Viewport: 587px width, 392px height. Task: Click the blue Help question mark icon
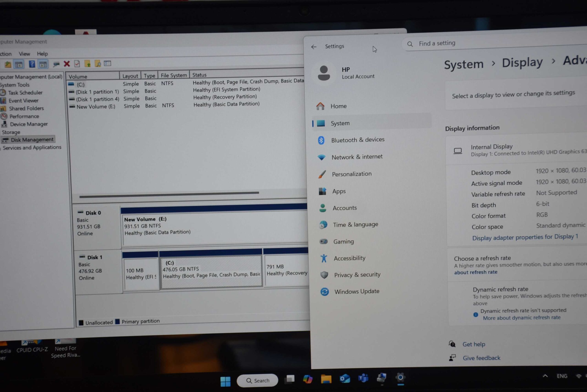point(32,64)
